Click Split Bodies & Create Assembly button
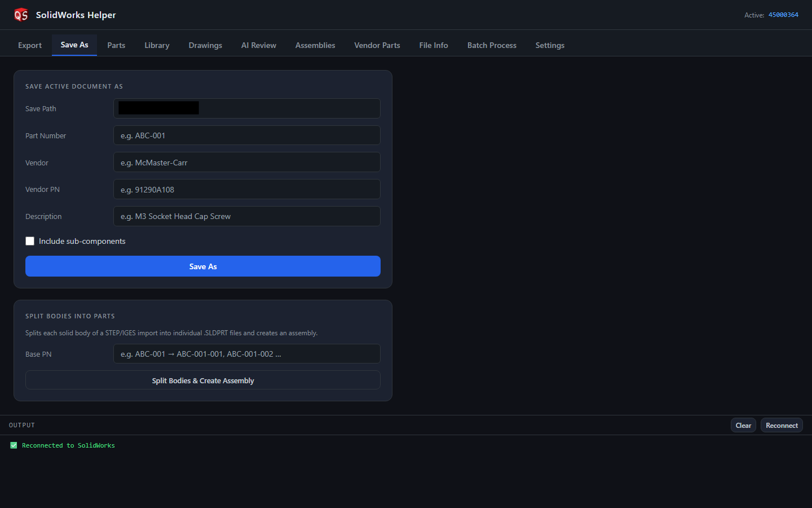Image resolution: width=812 pixels, height=508 pixels. (203, 380)
